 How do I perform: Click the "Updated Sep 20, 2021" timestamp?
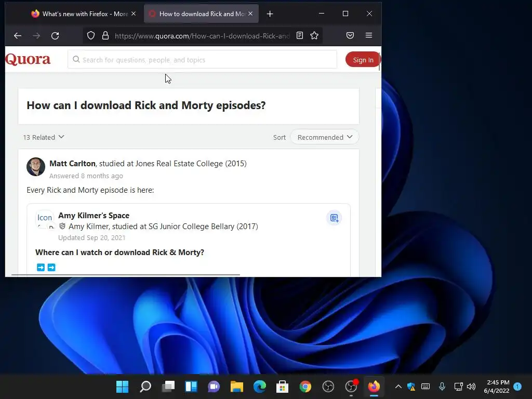(x=91, y=237)
